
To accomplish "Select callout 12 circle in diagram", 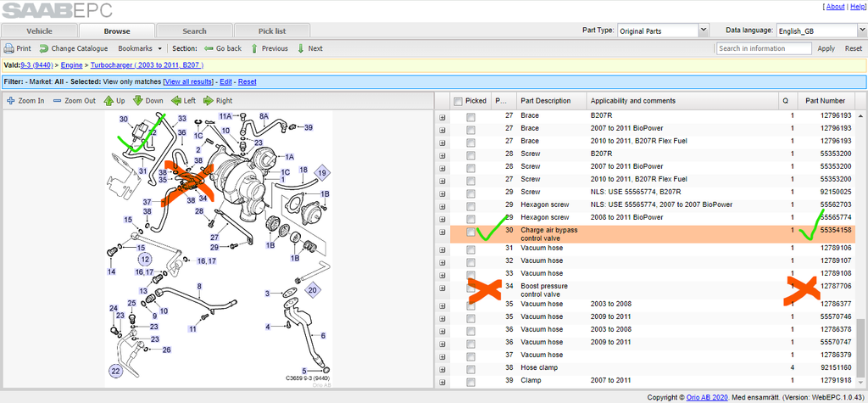I will coord(145,258).
